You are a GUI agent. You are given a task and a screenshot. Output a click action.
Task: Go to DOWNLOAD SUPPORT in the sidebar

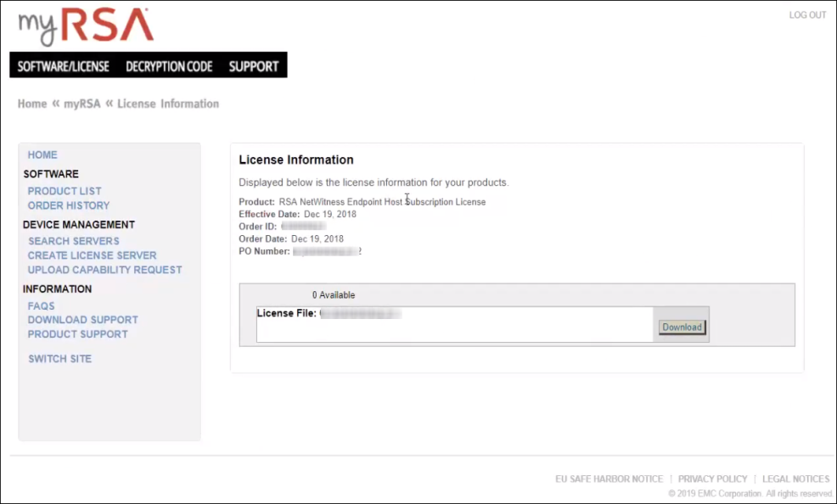pyautogui.click(x=82, y=320)
